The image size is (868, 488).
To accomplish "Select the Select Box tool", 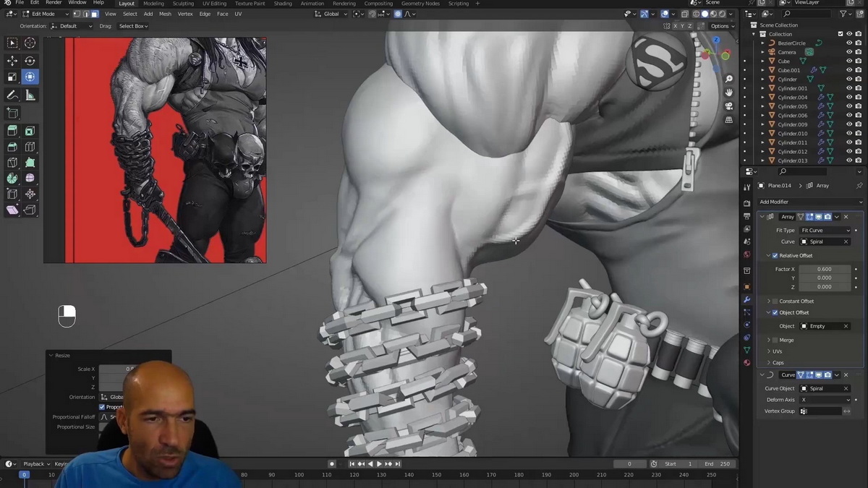I will (12, 43).
